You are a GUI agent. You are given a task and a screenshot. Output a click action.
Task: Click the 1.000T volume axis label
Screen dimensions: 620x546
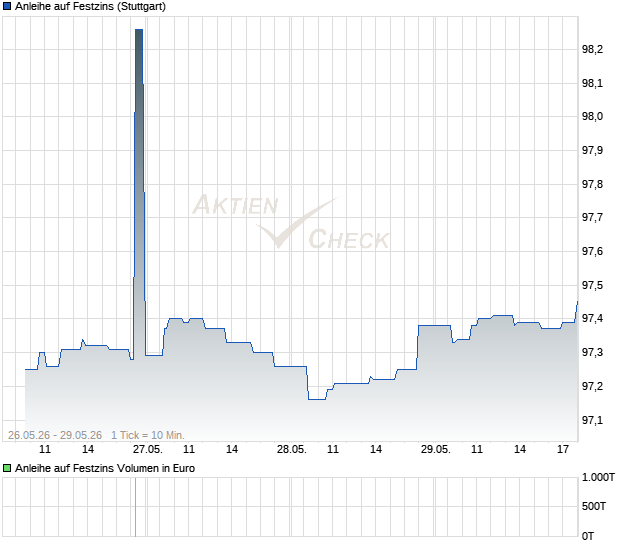(x=598, y=478)
